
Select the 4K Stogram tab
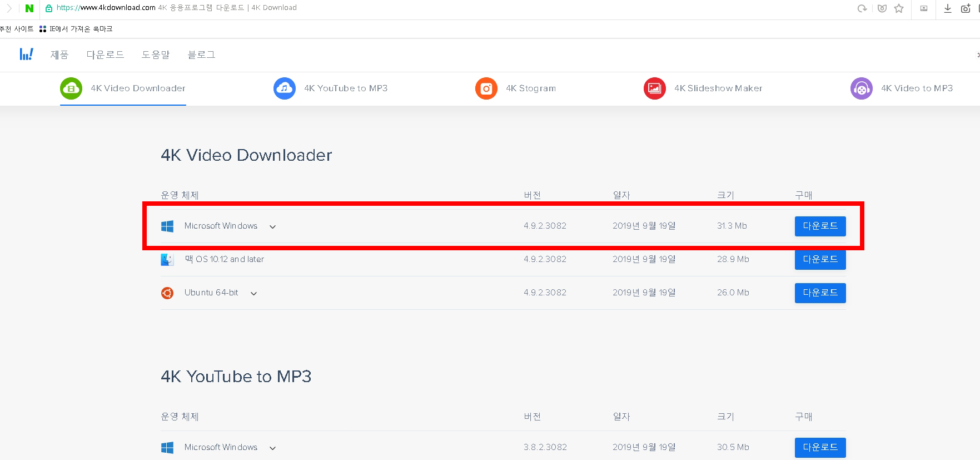(516, 88)
